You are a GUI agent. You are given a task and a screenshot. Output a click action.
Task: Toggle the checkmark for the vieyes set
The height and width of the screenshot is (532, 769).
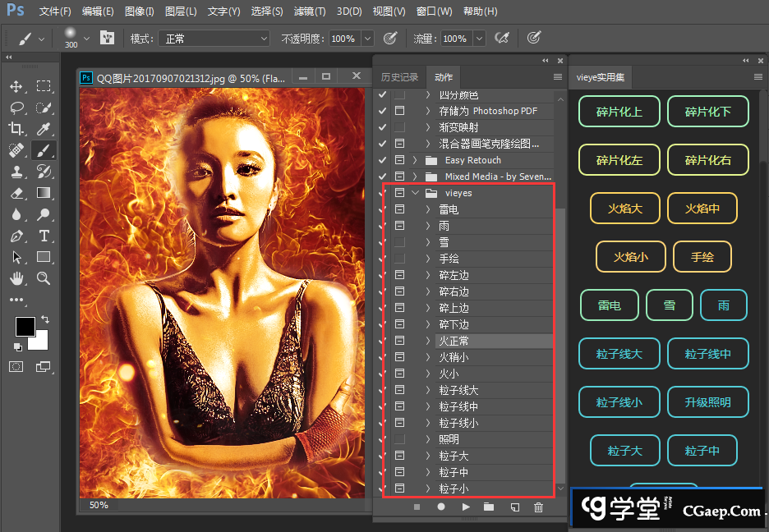382,193
